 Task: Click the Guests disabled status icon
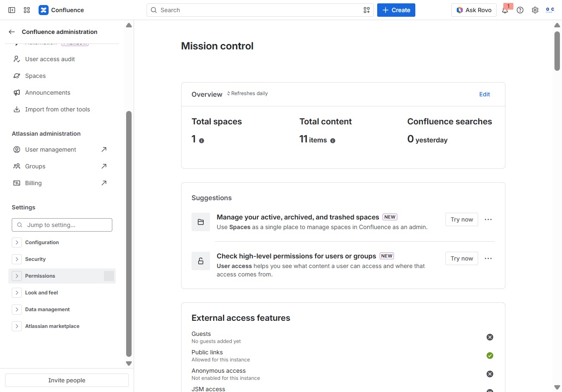click(490, 337)
